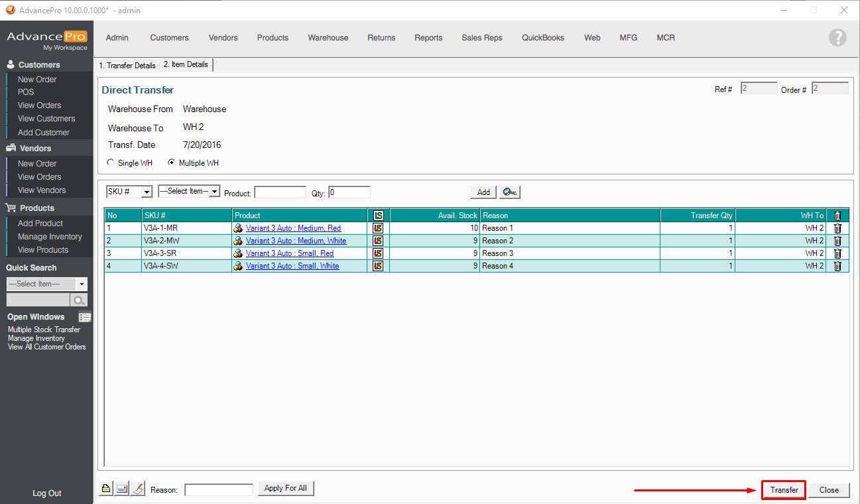Image resolution: width=860 pixels, height=504 pixels.
Task: Click the Add button
Action: tap(483, 192)
